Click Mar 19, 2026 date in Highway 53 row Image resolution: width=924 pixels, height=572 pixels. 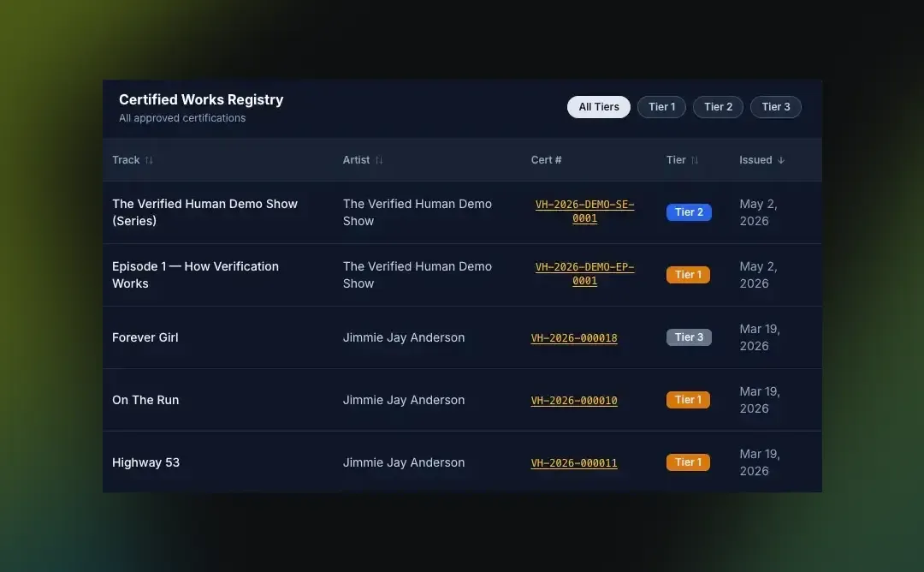tap(760, 462)
